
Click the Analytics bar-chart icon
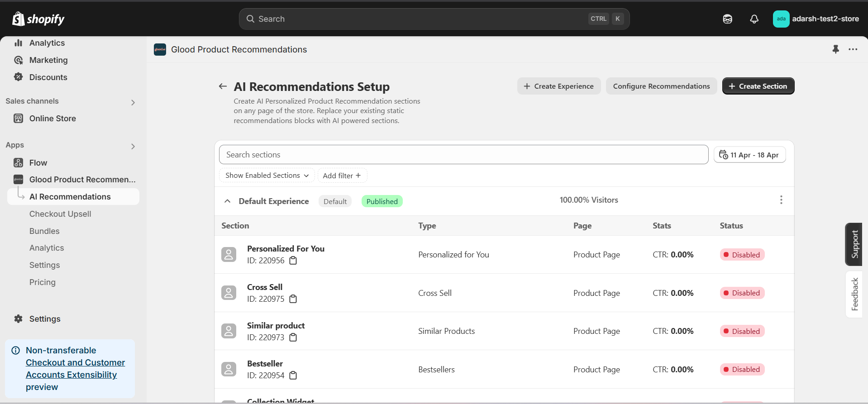click(19, 43)
